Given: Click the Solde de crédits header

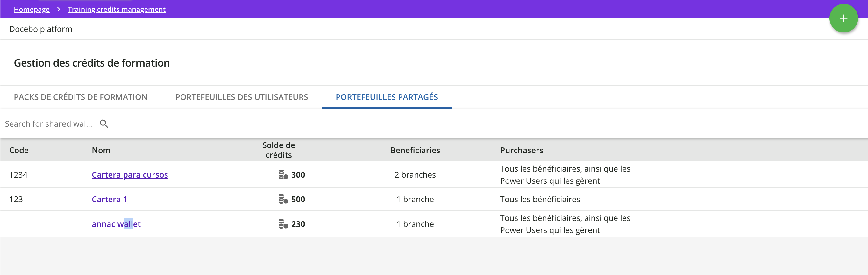Looking at the screenshot, I should tap(278, 150).
